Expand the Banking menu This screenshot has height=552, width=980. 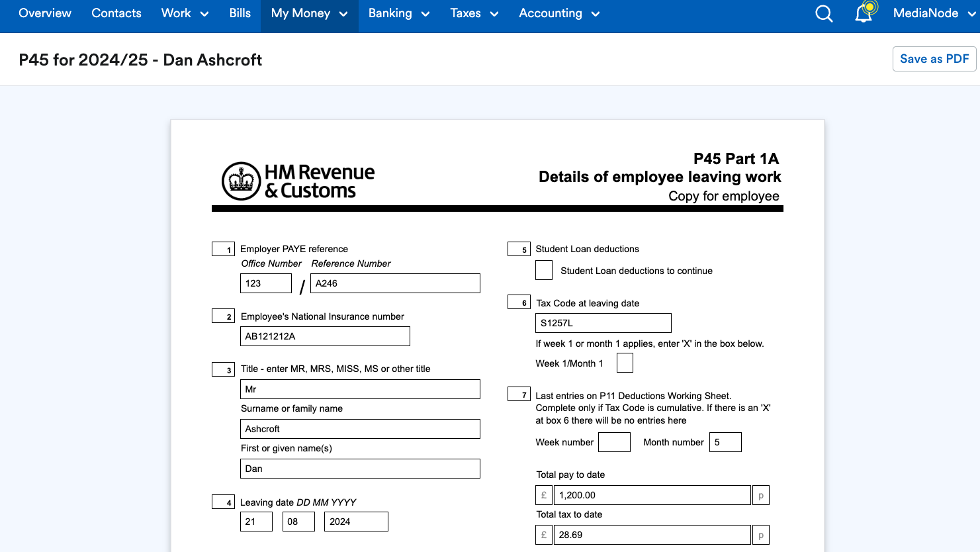click(398, 13)
